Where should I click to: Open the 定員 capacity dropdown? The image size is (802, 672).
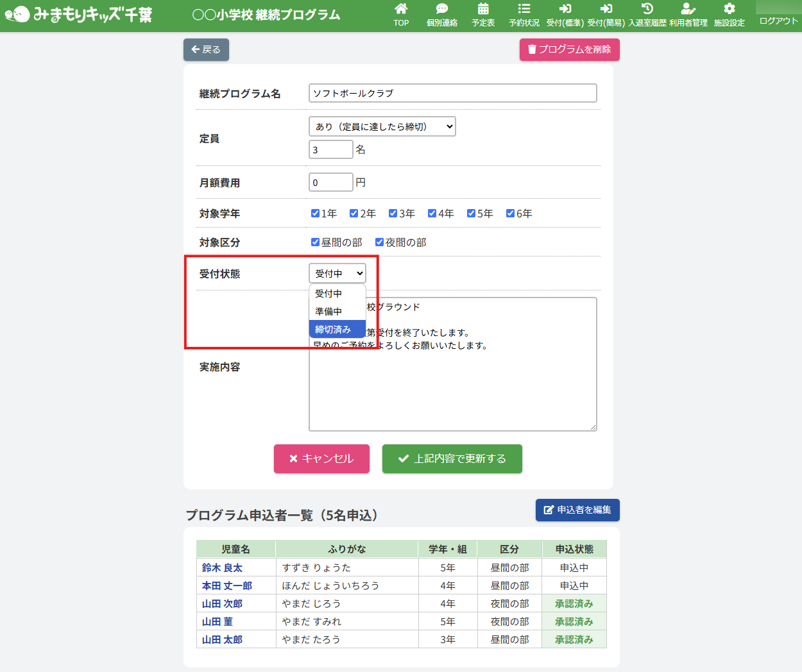[x=382, y=126]
